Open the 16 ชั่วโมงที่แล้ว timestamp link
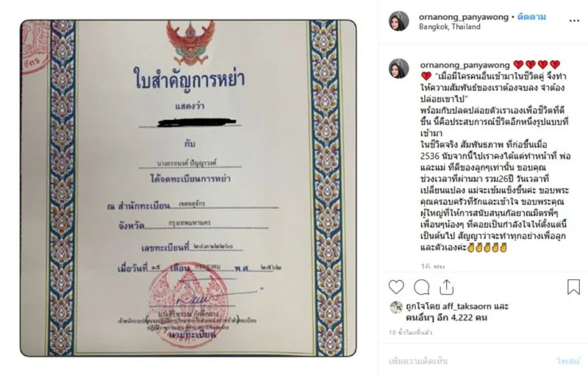 411,332
